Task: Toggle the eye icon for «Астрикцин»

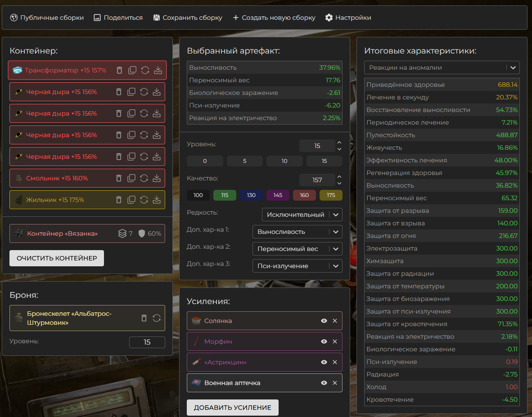Action: pyautogui.click(x=324, y=362)
